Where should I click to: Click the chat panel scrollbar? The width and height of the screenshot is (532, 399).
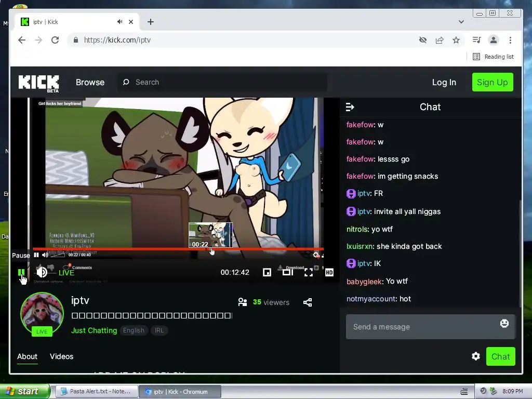click(521, 253)
